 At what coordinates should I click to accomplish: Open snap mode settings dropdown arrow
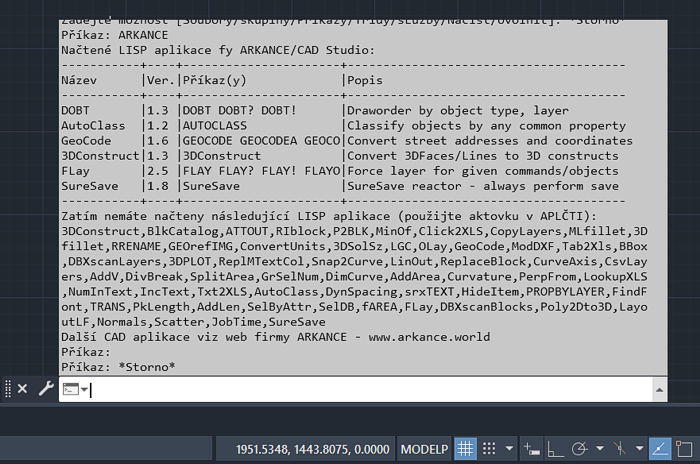(x=507, y=449)
